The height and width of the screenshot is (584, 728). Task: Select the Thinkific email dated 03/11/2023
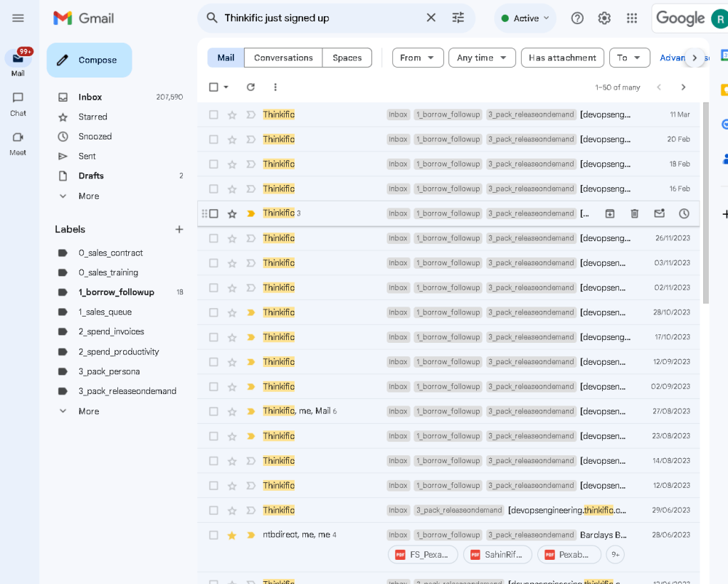click(213, 263)
